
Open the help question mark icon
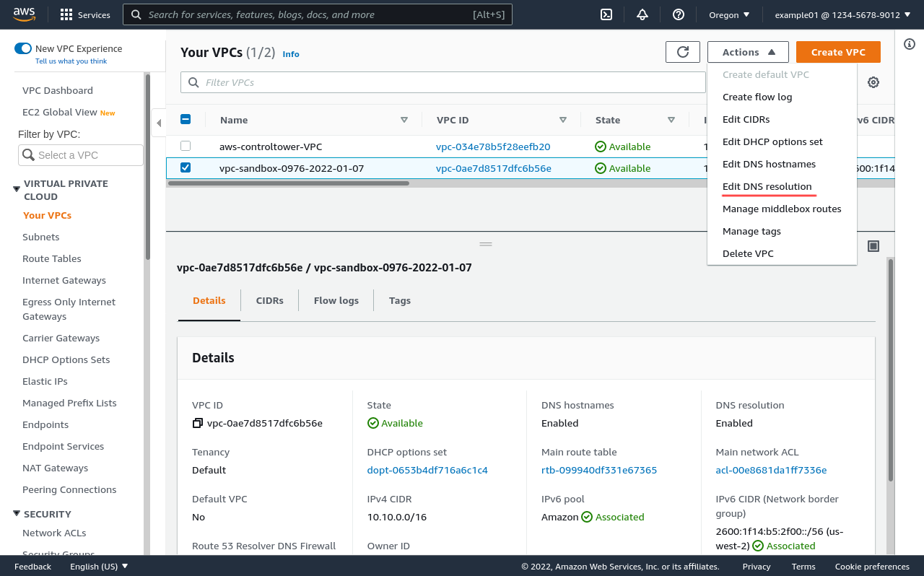click(678, 14)
